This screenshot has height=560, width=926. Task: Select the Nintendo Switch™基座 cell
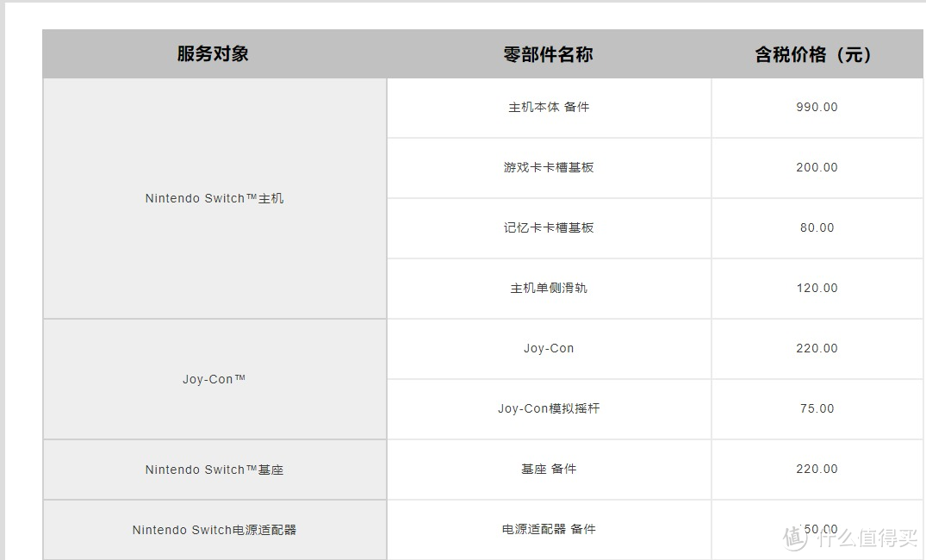(x=214, y=470)
